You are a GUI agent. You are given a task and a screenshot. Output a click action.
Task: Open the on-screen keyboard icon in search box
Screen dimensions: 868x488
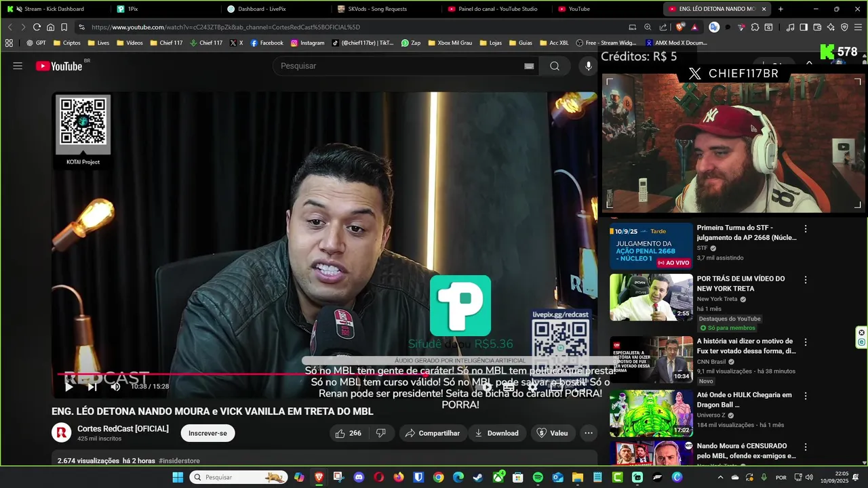tap(529, 66)
